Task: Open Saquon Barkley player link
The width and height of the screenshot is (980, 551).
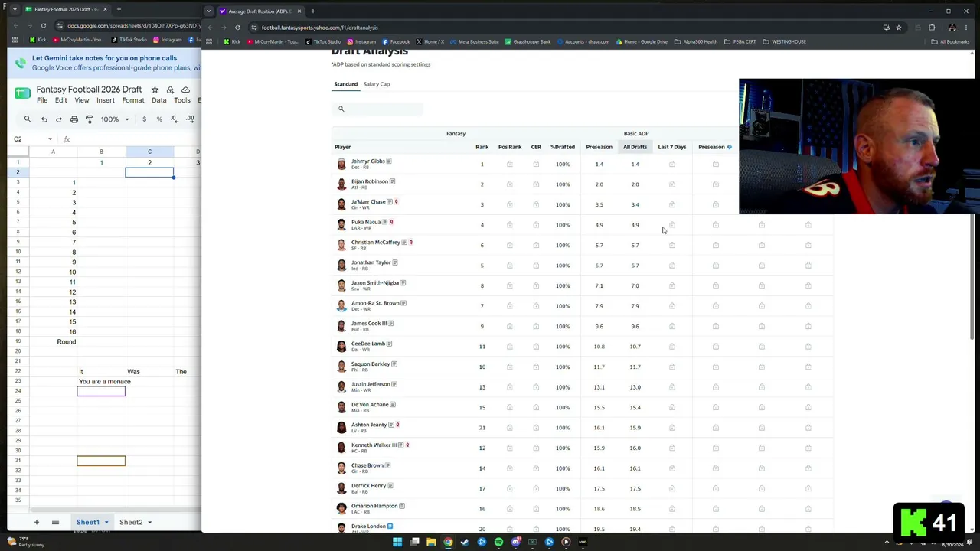Action: [371, 364]
